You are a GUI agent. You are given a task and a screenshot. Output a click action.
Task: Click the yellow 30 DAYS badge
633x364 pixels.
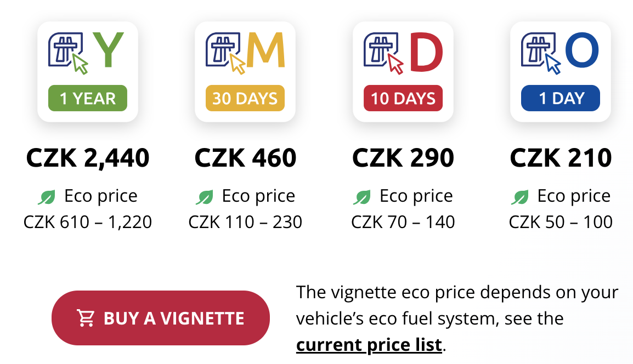(x=245, y=98)
